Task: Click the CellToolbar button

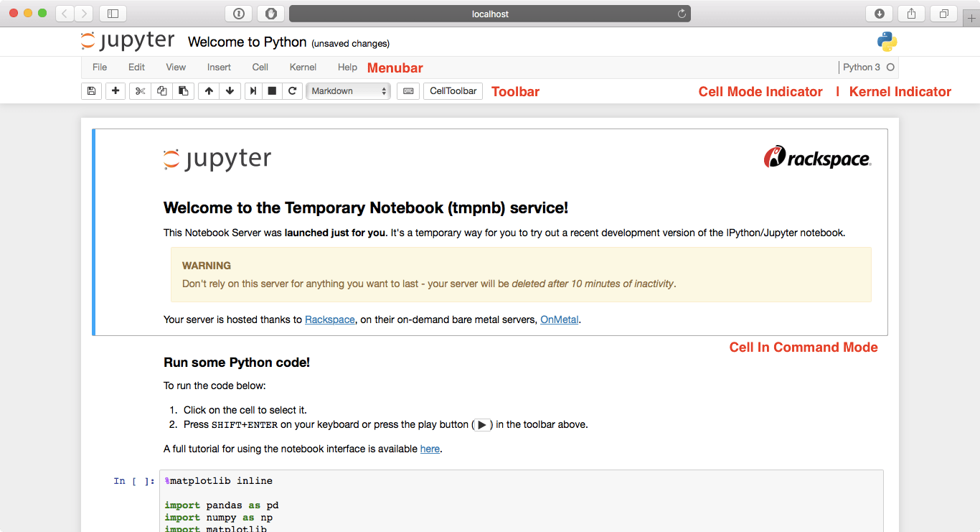Action: [x=452, y=90]
